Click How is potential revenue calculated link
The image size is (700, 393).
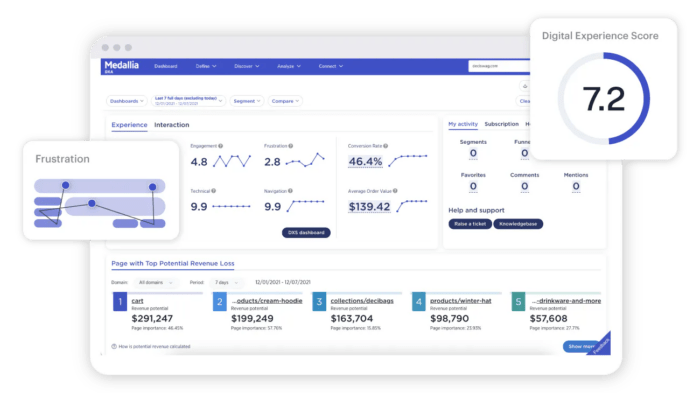pos(154,347)
